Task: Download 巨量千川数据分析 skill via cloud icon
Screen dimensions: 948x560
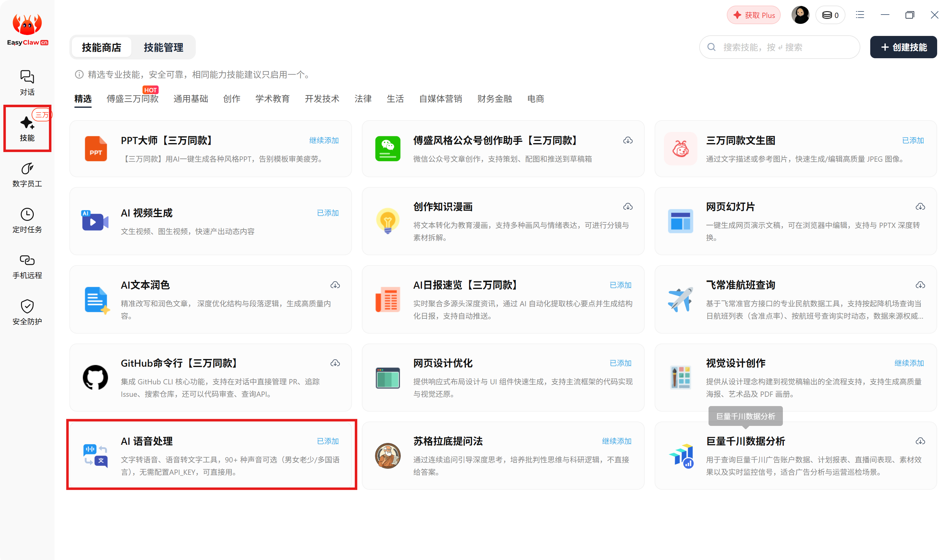Action: tap(920, 441)
